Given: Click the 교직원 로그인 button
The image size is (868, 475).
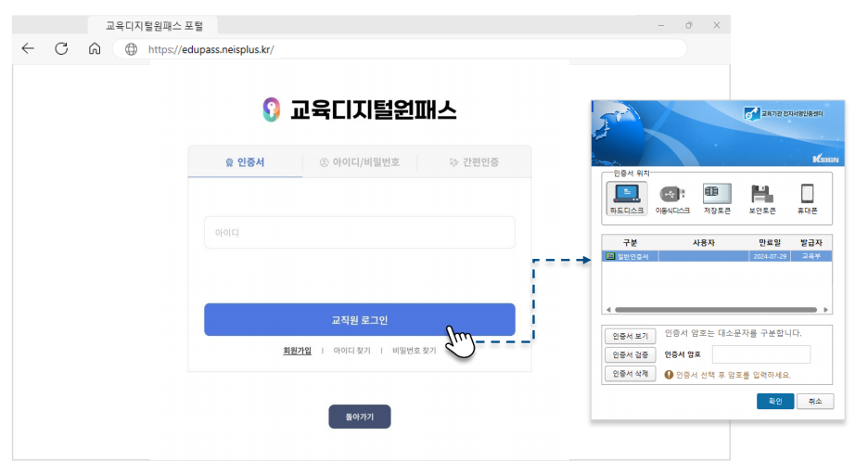Looking at the screenshot, I should coord(360,319).
